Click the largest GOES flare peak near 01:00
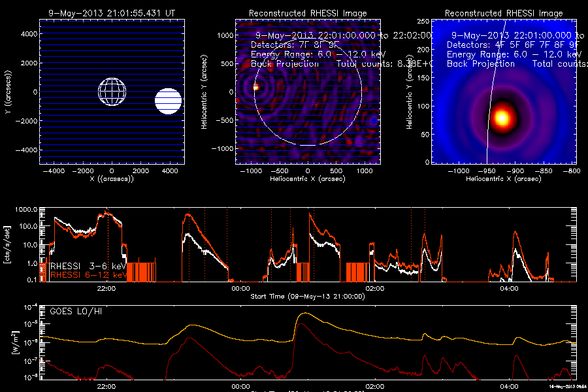This screenshot has width=588, height=392. (x=307, y=313)
